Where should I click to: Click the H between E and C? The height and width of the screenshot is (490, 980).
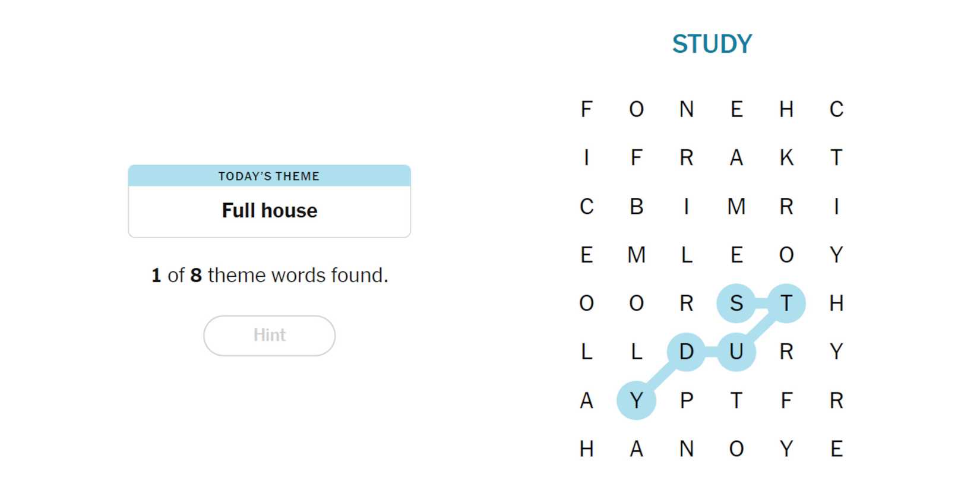pyautogui.click(x=786, y=109)
